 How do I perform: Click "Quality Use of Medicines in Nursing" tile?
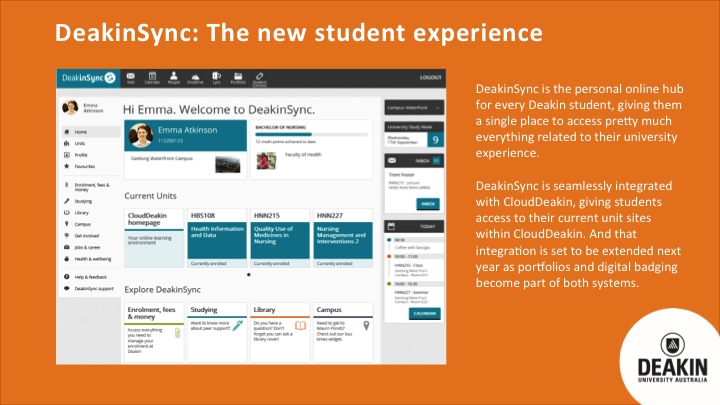click(x=280, y=240)
